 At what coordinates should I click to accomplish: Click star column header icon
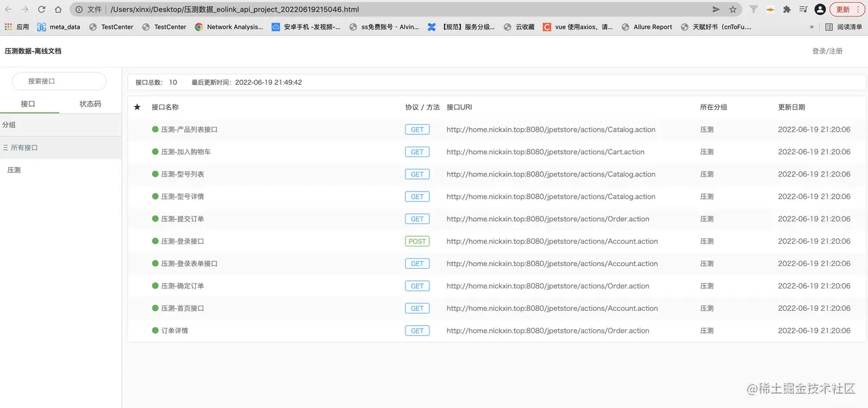click(x=138, y=107)
